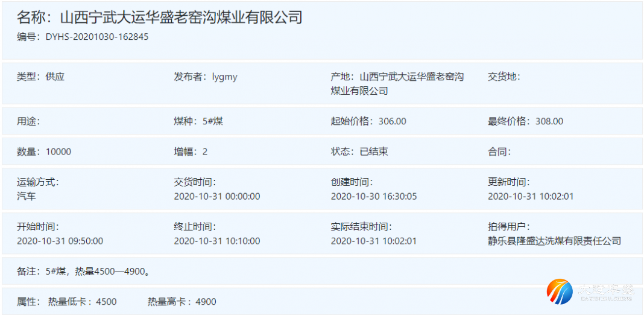Click the 终止时间 end time value
Image resolution: width=644 pixels, height=315 pixels.
pyautogui.click(x=216, y=241)
